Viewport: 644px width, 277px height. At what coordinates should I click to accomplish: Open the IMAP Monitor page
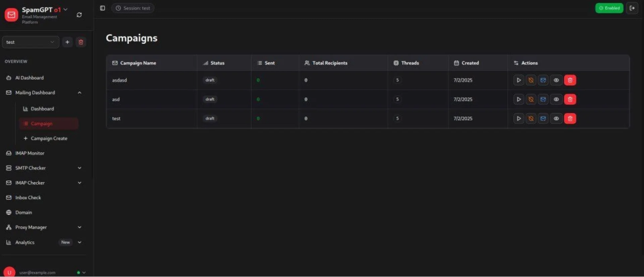[30, 153]
